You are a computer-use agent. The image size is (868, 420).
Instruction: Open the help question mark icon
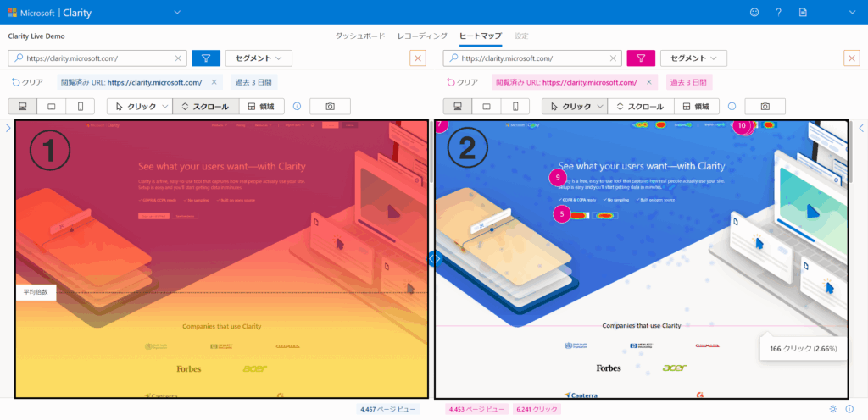tap(778, 12)
